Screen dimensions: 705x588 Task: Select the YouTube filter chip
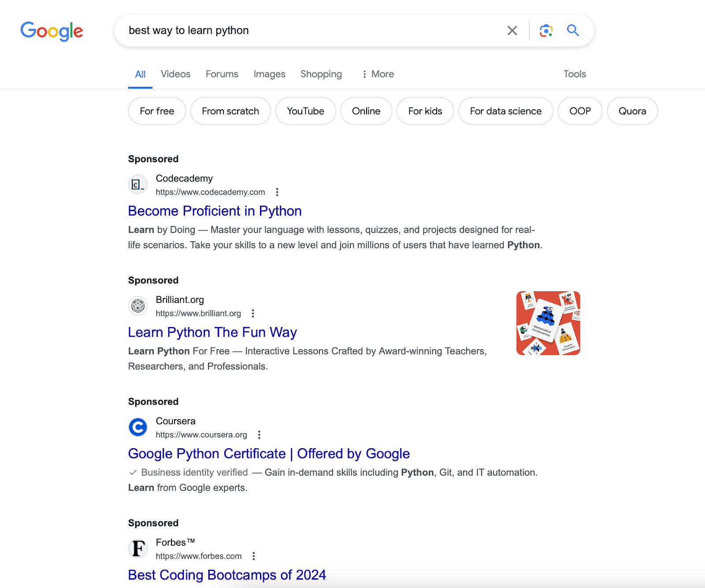[305, 111]
